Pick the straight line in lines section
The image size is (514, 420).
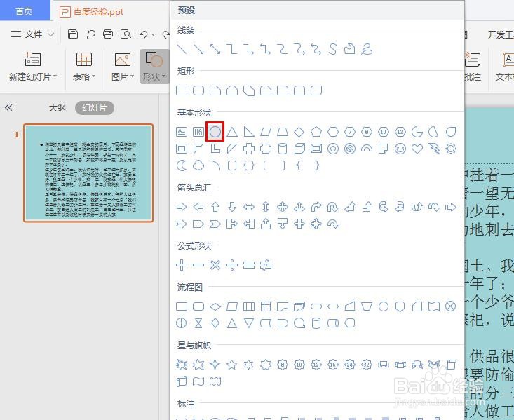coord(182,49)
